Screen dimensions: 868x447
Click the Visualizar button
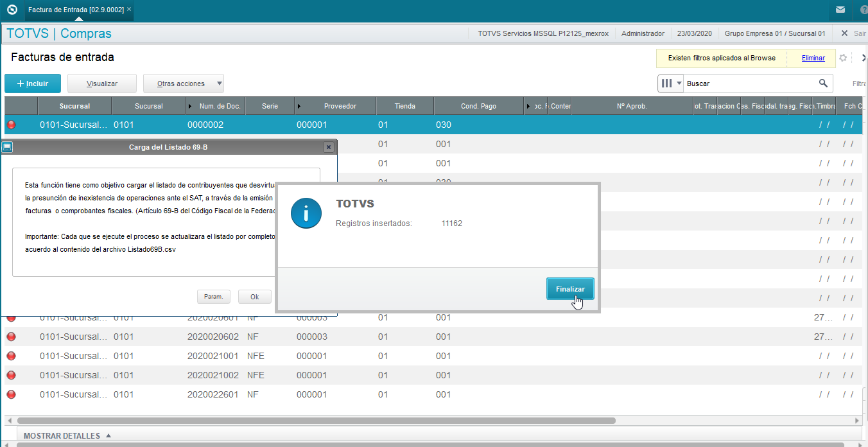pos(102,83)
